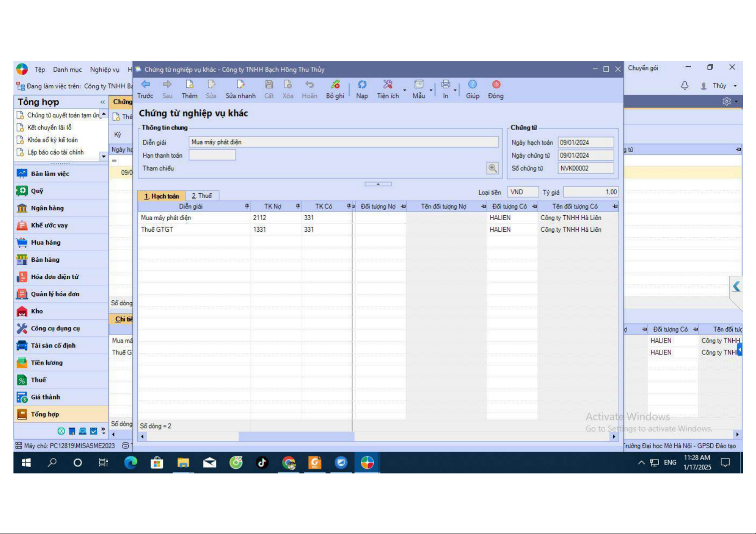The height and width of the screenshot is (534, 756).
Task: Click the Nạp refresh icon
Action: coord(362,85)
